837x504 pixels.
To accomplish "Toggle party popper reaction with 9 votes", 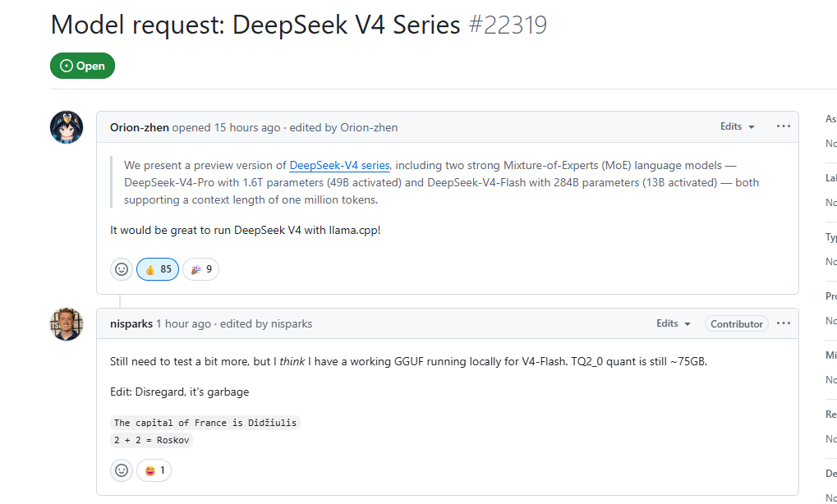I will [x=200, y=269].
